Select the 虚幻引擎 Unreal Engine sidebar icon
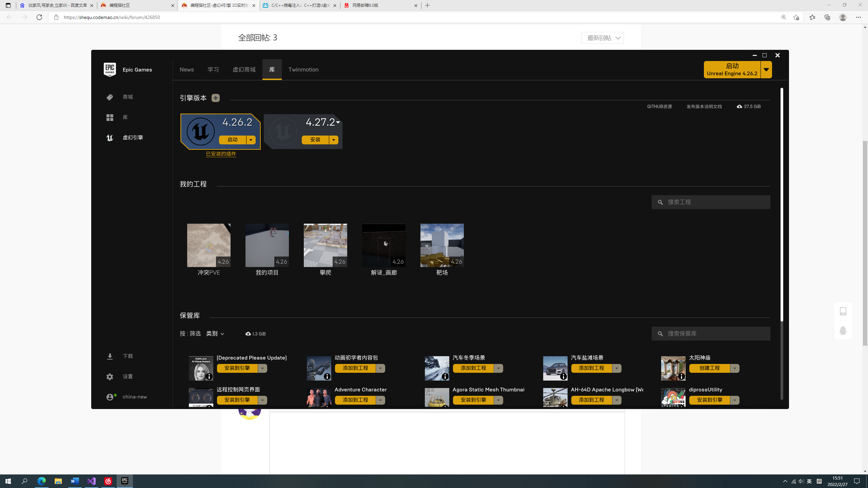This screenshot has width=868, height=488. (x=110, y=138)
